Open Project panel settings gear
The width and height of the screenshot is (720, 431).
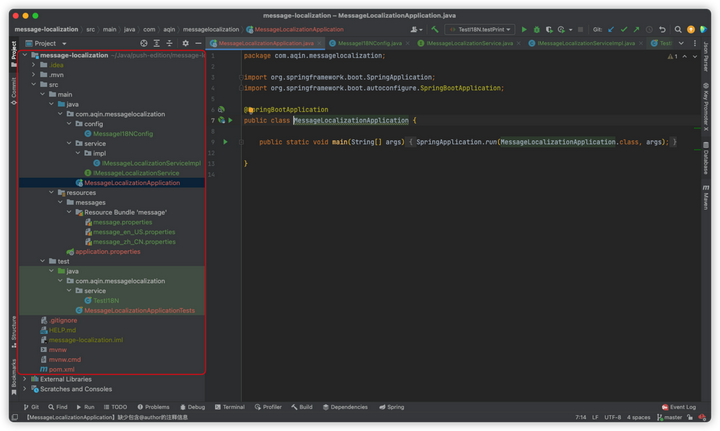(185, 43)
